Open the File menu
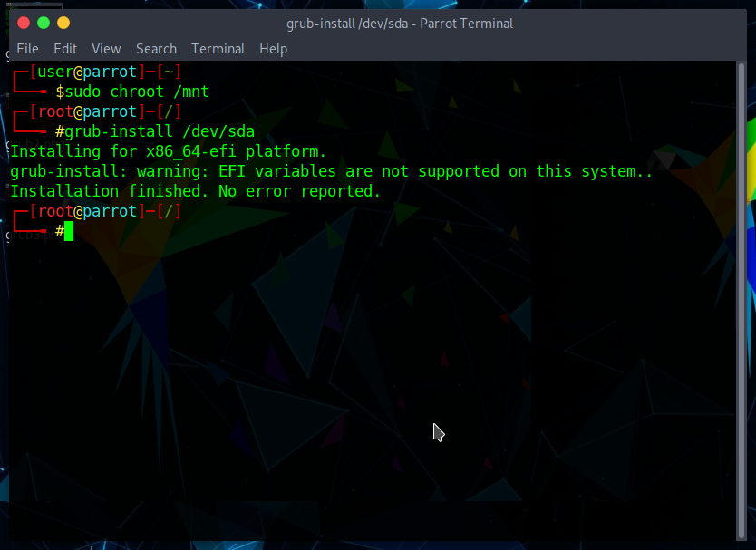 click(27, 49)
